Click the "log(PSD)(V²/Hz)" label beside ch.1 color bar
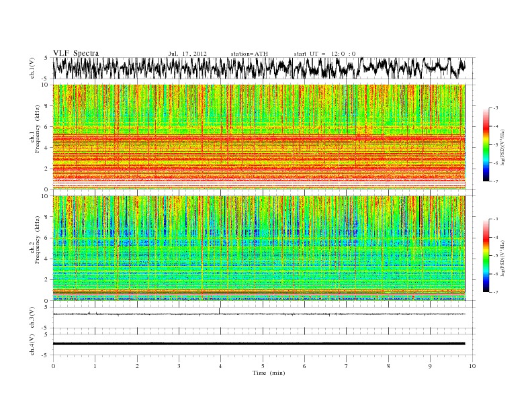The width and height of the screenshot is (532, 411). (503, 146)
